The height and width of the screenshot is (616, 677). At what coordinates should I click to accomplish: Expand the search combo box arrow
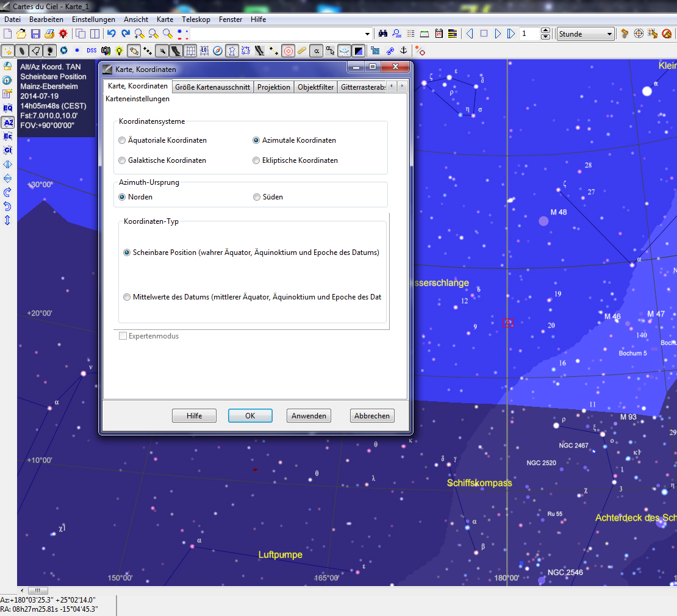(367, 34)
